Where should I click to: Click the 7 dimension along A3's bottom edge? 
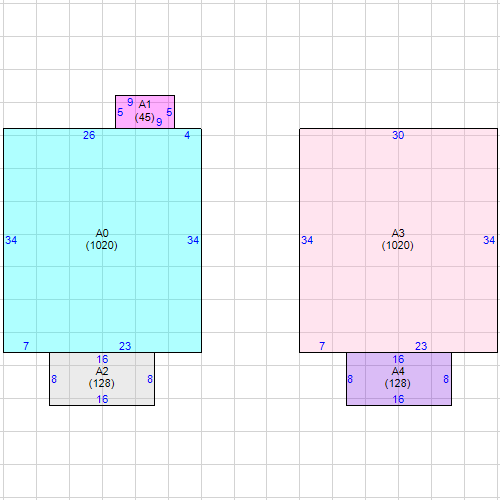(322, 346)
